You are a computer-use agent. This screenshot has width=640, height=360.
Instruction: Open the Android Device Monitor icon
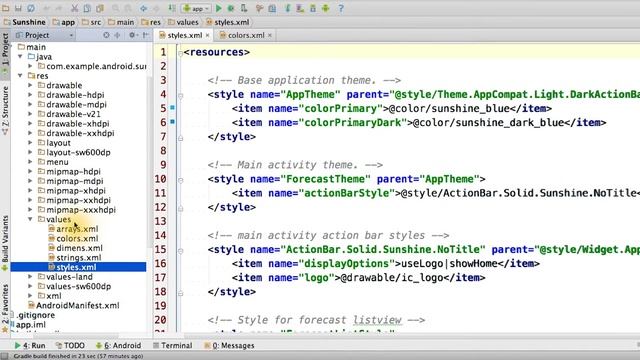[x=325, y=8]
